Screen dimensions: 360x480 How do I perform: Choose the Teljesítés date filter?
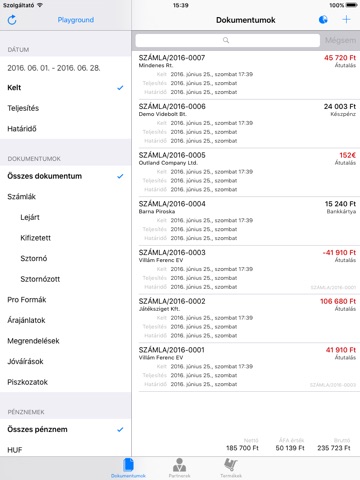tap(65, 108)
